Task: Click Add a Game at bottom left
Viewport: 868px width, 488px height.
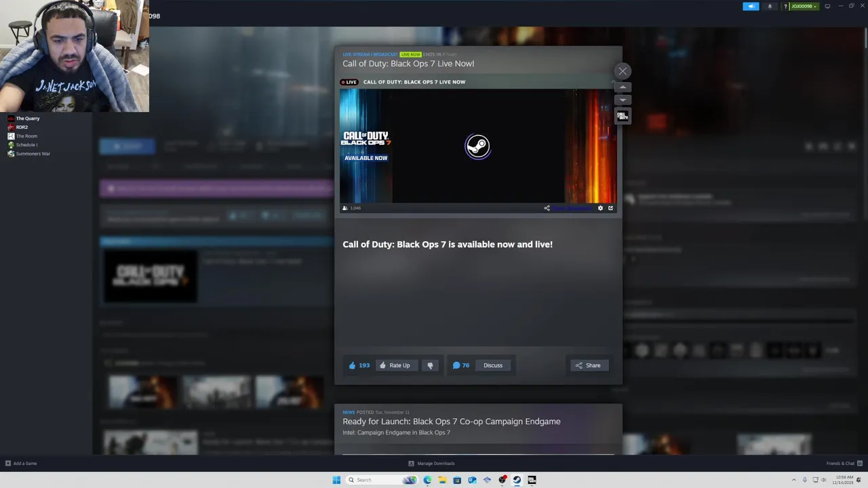Action: (x=21, y=464)
